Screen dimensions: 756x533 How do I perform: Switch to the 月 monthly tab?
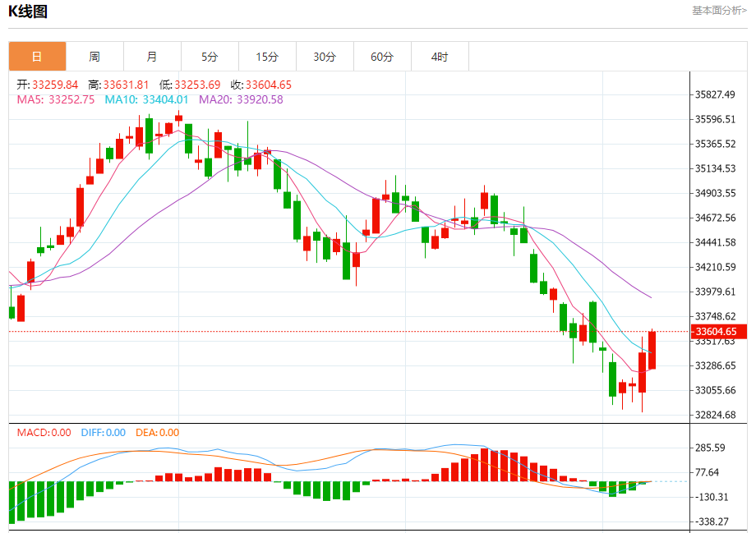click(152, 57)
